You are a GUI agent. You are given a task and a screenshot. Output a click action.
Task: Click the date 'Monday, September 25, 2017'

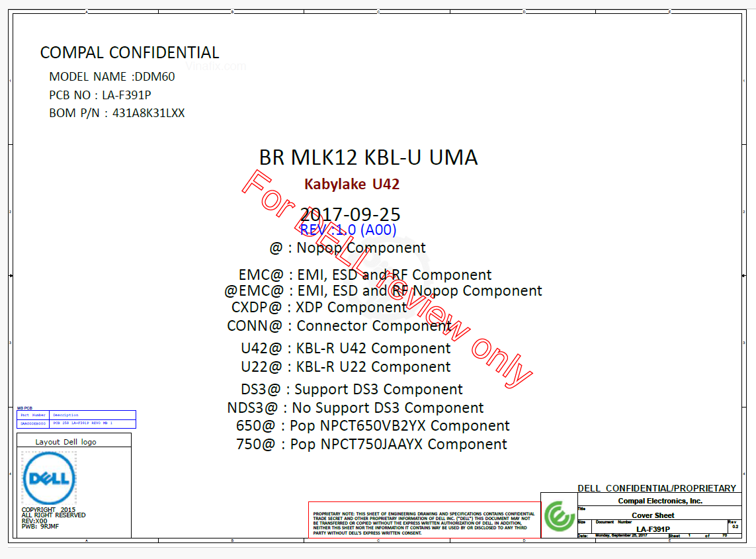tap(621, 535)
